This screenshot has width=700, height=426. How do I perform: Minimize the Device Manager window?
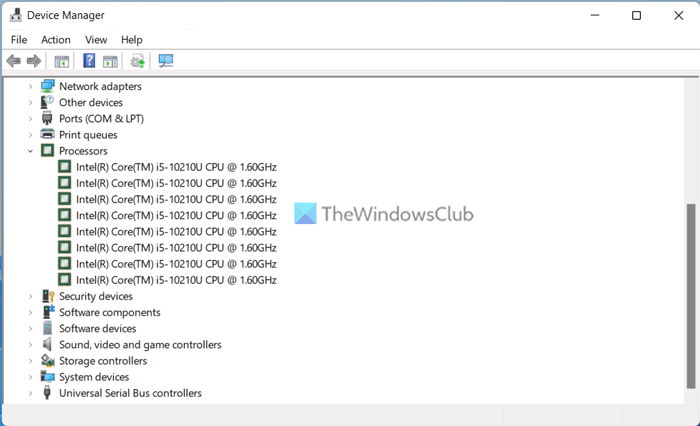click(x=595, y=15)
